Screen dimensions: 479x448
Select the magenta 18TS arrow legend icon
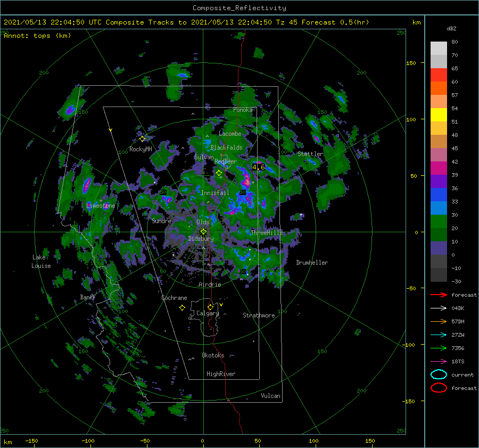pyautogui.click(x=439, y=361)
